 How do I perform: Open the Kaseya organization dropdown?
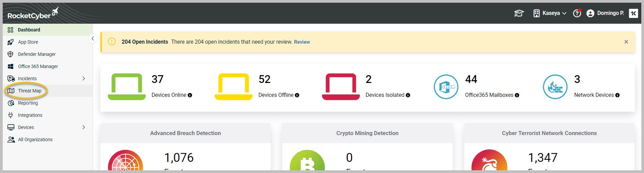(x=550, y=13)
